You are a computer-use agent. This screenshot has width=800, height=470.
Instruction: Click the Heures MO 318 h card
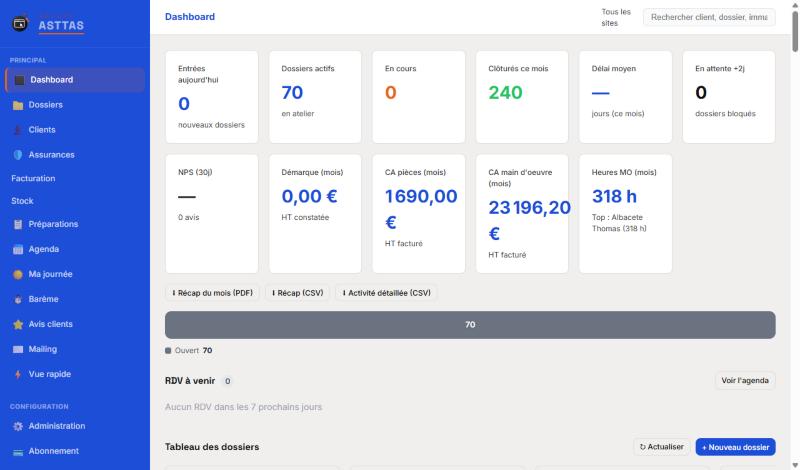point(625,214)
